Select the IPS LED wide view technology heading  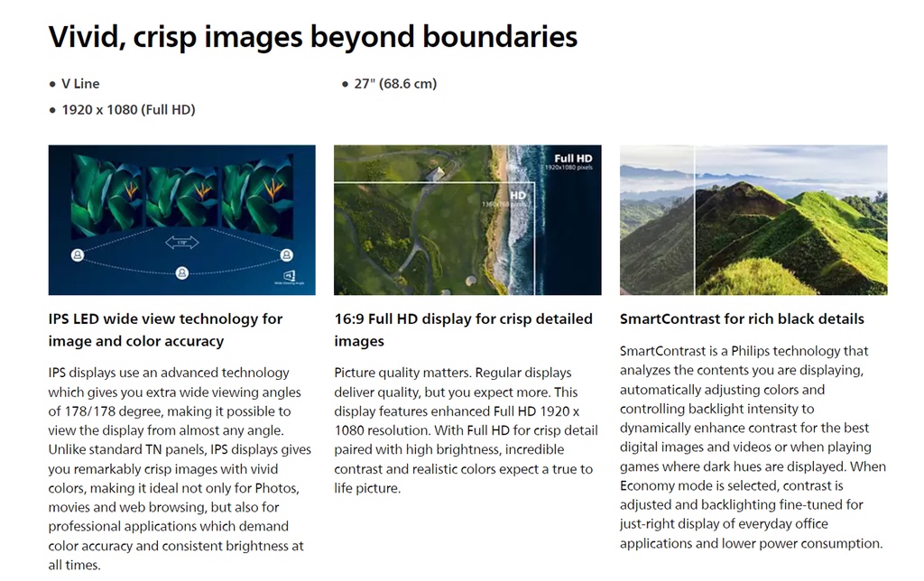[165, 330]
